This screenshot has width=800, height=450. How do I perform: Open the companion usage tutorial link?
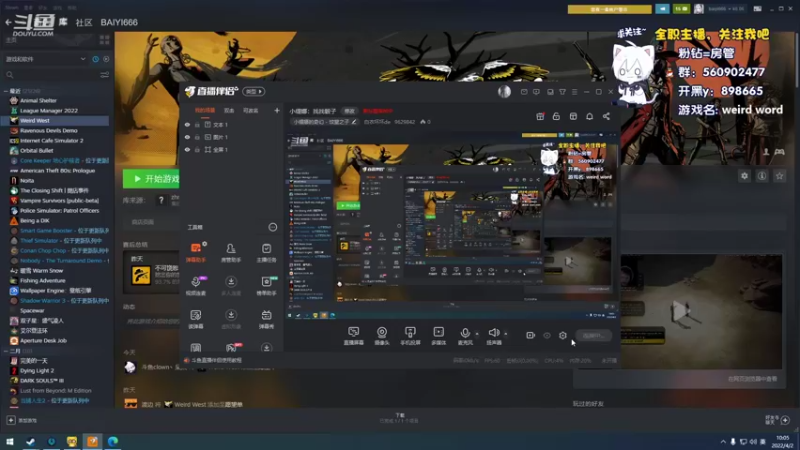pos(216,360)
